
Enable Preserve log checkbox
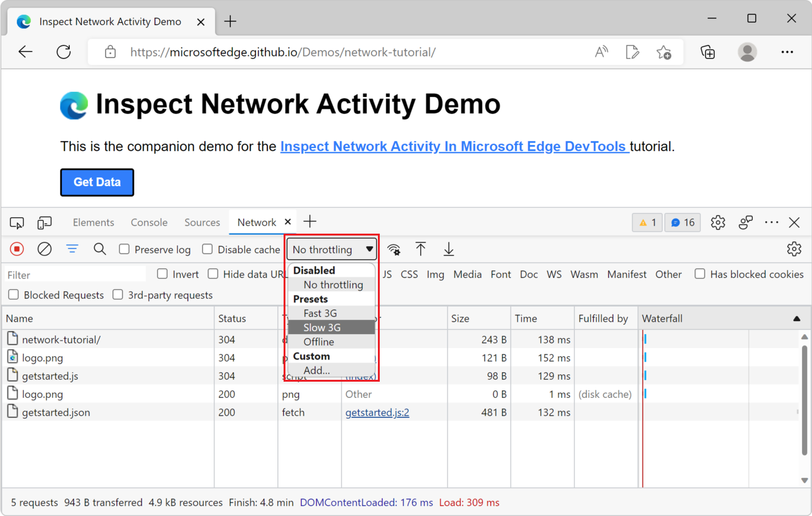(124, 249)
